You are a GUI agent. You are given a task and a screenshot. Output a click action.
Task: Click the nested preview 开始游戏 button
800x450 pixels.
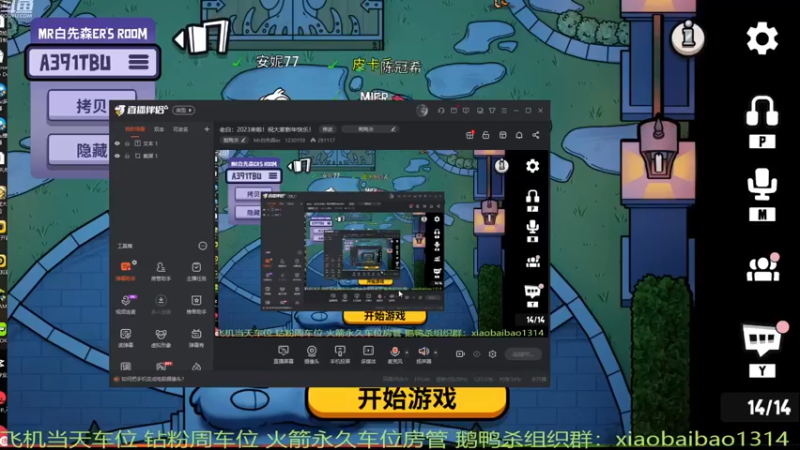(x=385, y=316)
